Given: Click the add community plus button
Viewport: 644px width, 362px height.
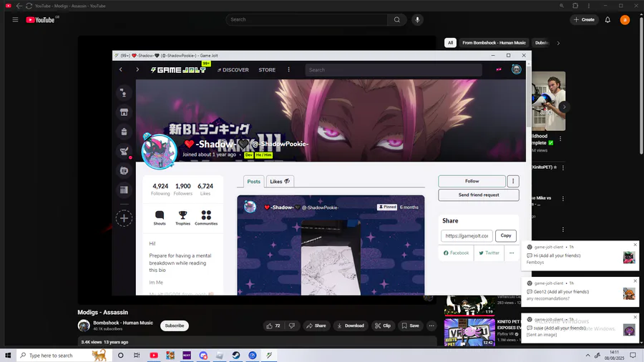Looking at the screenshot, I should 124,218.
